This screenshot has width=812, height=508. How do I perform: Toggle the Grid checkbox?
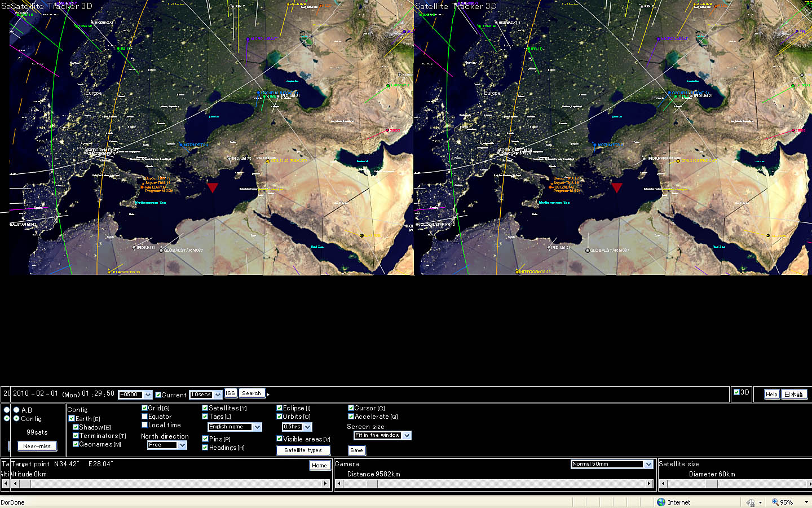(144, 408)
